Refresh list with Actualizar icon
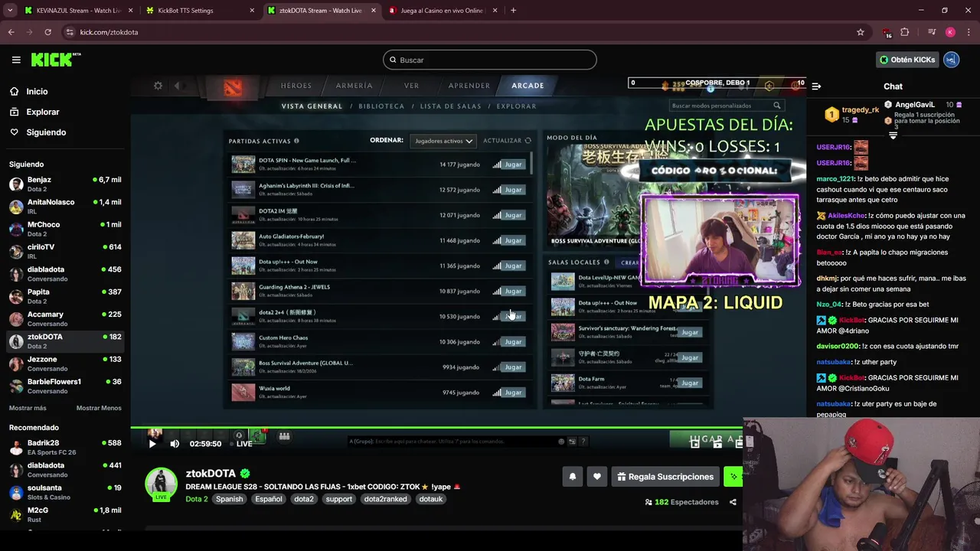 528,141
